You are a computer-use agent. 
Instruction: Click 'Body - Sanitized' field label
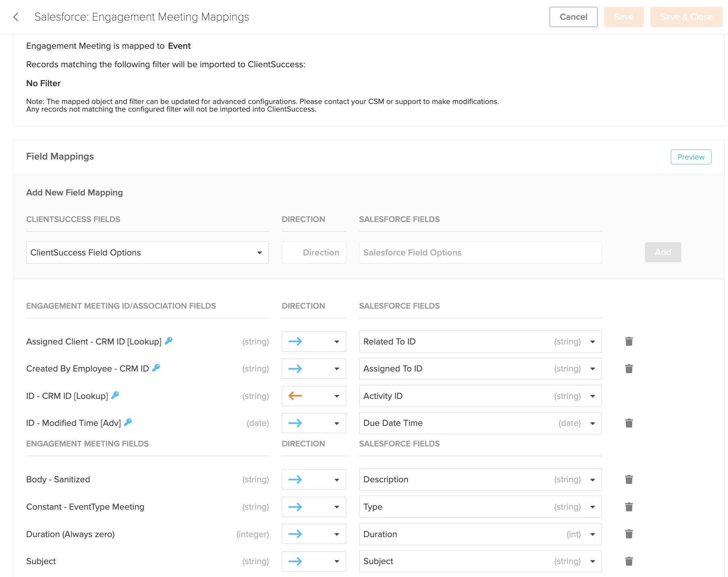[x=58, y=479]
